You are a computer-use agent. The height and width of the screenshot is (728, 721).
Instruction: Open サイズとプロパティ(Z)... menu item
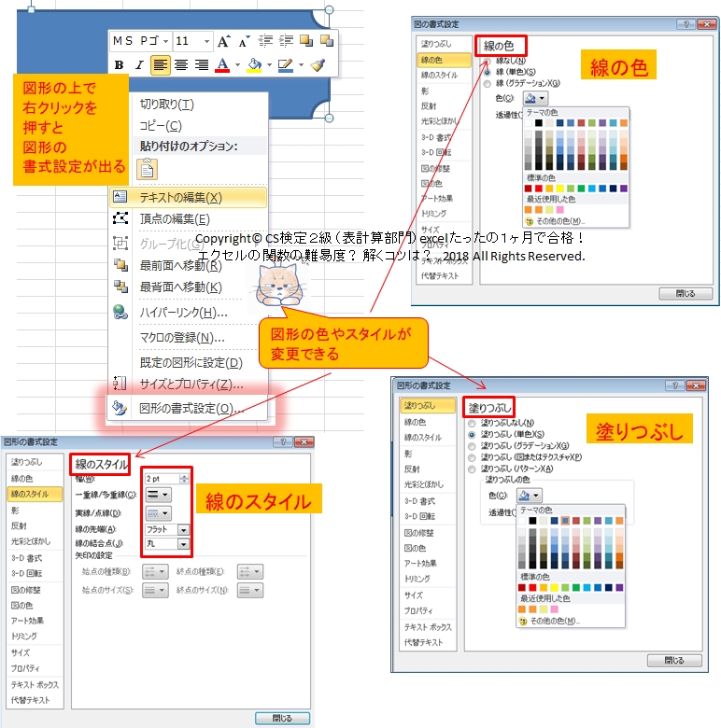188,385
